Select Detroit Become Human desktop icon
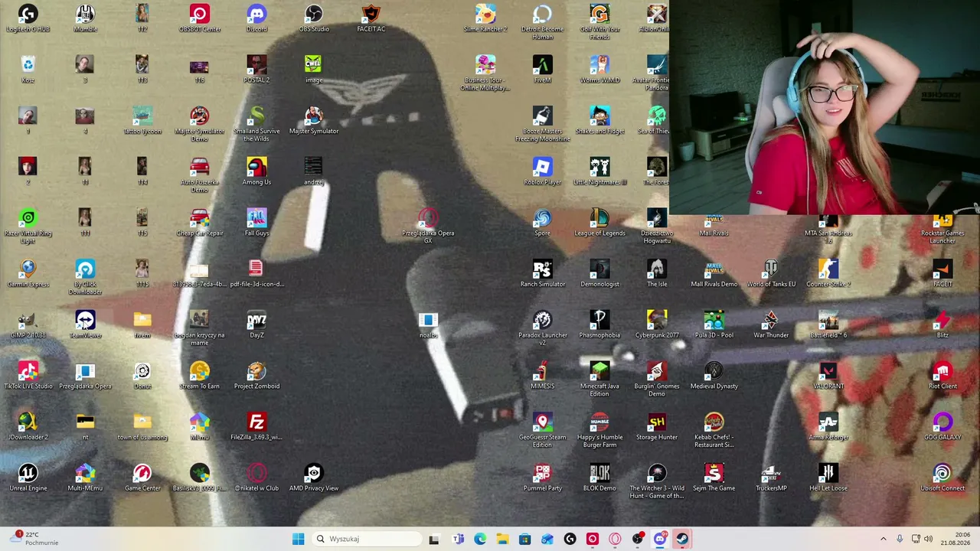The width and height of the screenshot is (980, 551). tap(542, 22)
